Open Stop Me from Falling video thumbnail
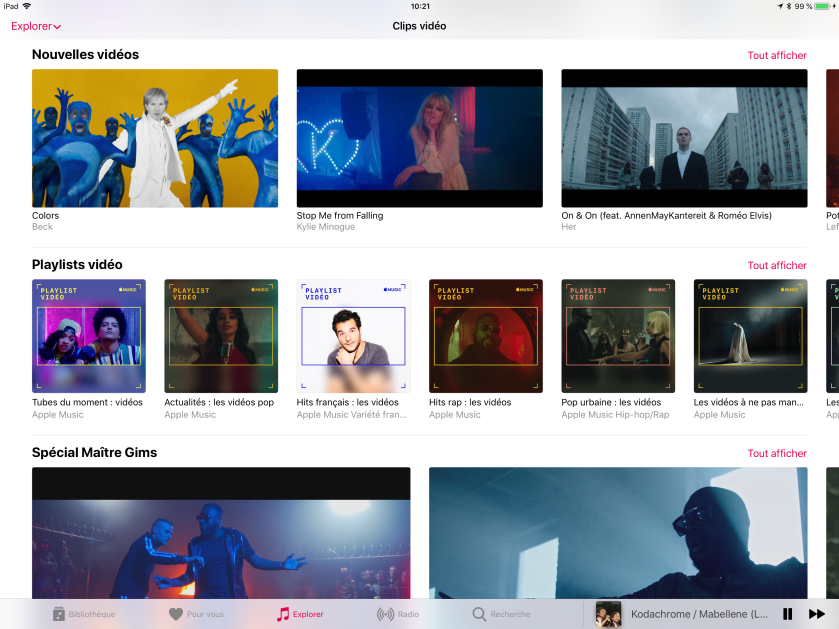This screenshot has width=839, height=629. coord(420,138)
